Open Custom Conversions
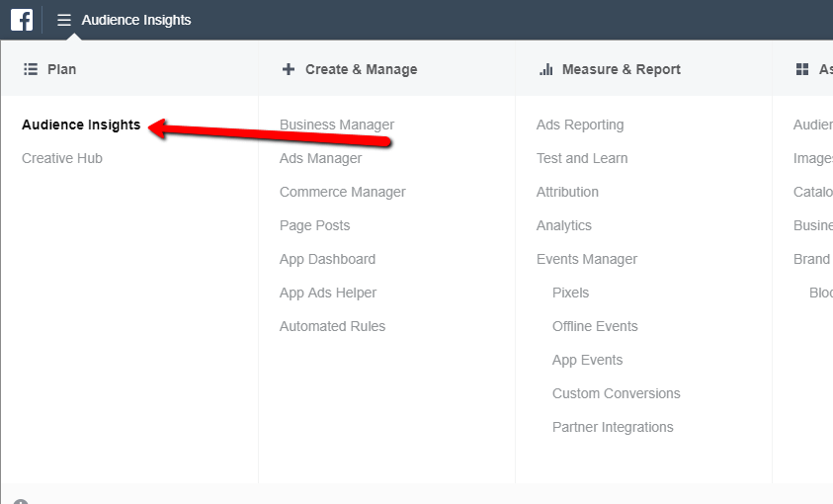 pyautogui.click(x=617, y=393)
